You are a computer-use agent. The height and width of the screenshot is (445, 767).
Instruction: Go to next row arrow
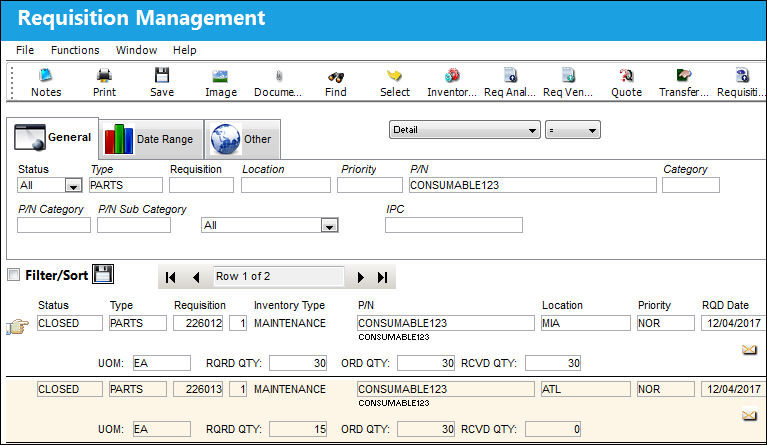[361, 277]
